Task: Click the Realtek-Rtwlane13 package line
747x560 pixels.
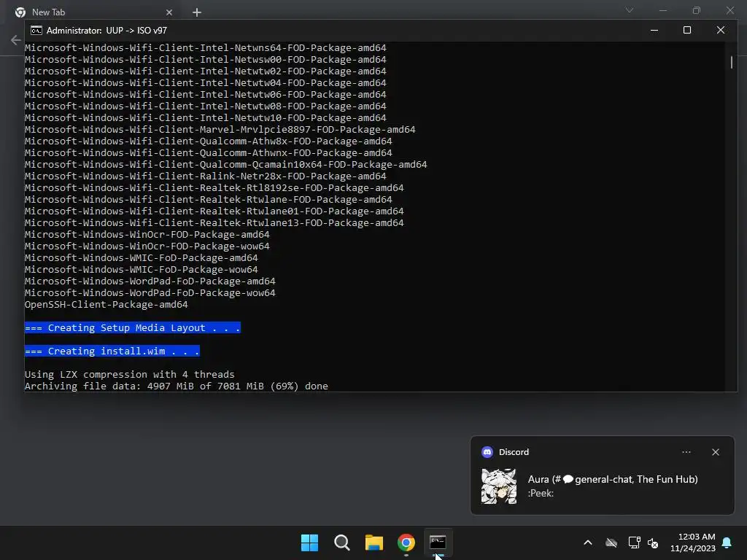Action: (x=214, y=223)
